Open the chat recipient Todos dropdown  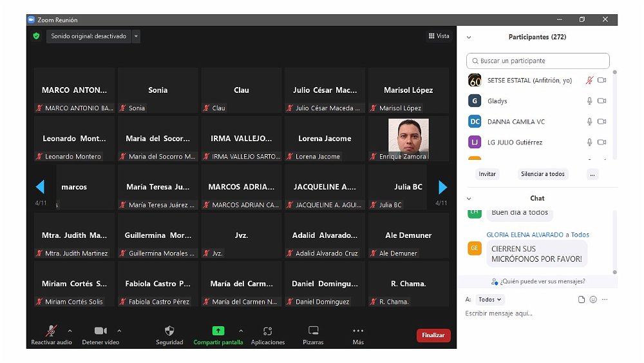point(491,299)
